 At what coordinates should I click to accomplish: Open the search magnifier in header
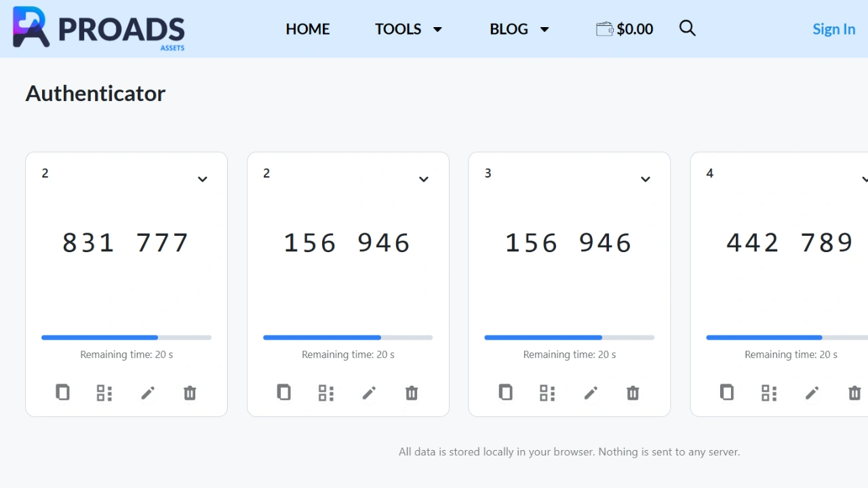(687, 28)
